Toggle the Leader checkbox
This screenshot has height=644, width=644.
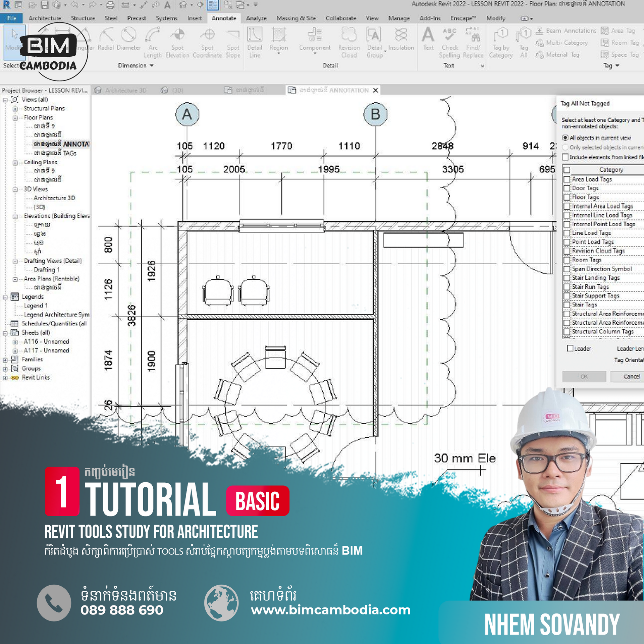point(570,348)
